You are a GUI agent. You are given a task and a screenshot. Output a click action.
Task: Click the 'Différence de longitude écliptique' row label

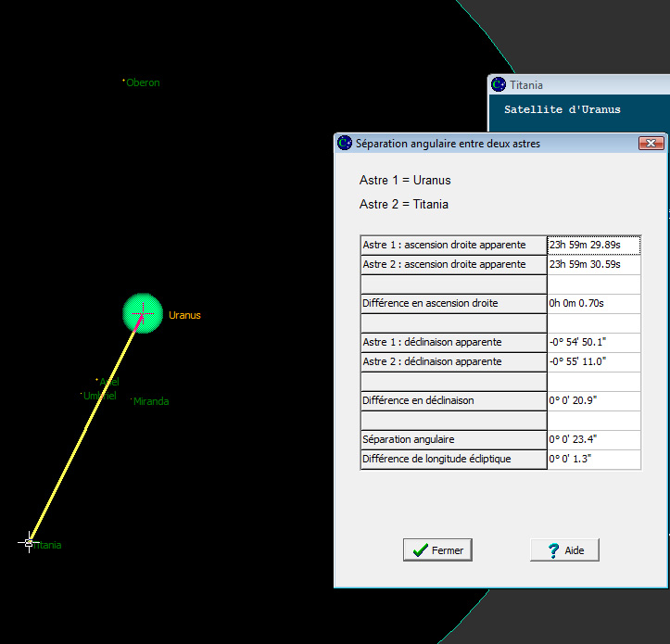(454, 459)
